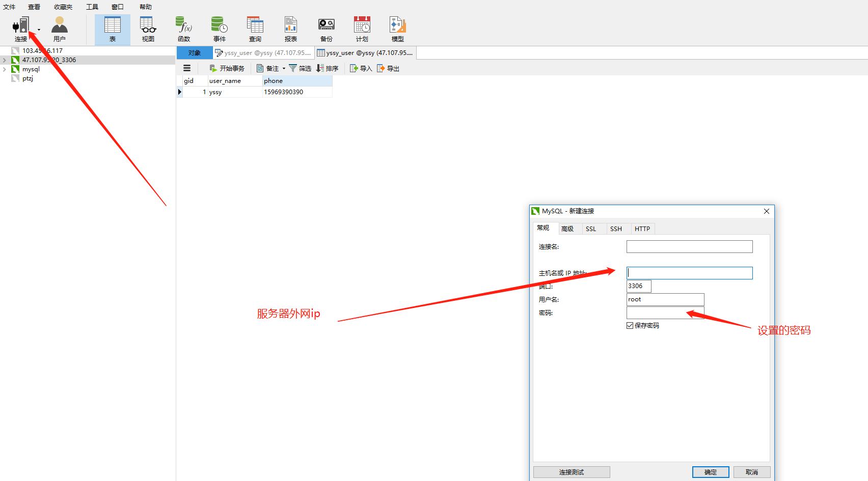868x481 pixels.
Task: Click the 导出 (Export) icon
Action: [388, 68]
